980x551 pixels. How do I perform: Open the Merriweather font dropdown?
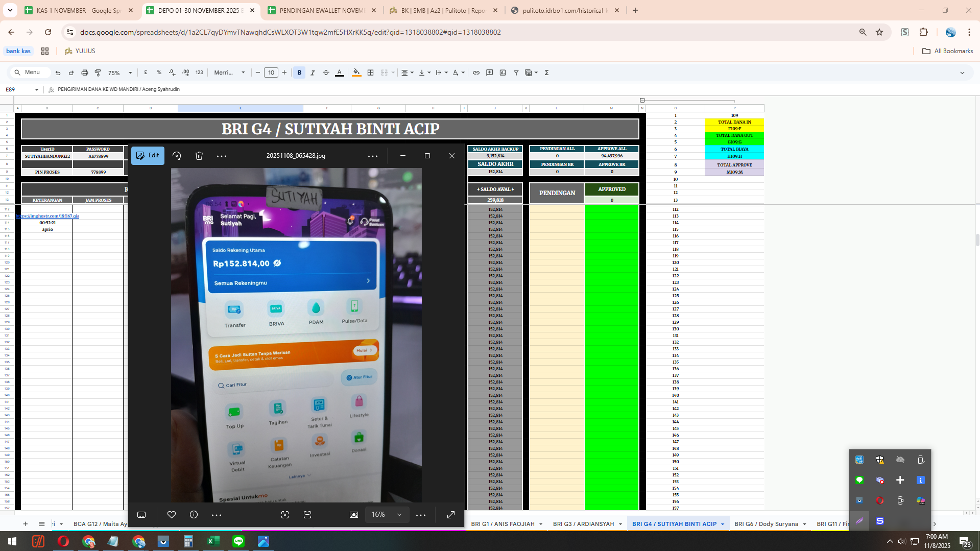[x=229, y=73]
